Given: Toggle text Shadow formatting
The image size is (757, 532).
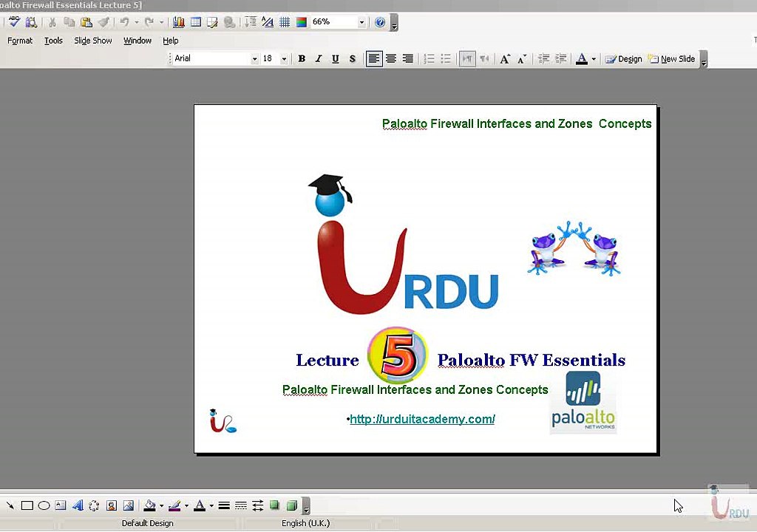Looking at the screenshot, I should coord(353,59).
